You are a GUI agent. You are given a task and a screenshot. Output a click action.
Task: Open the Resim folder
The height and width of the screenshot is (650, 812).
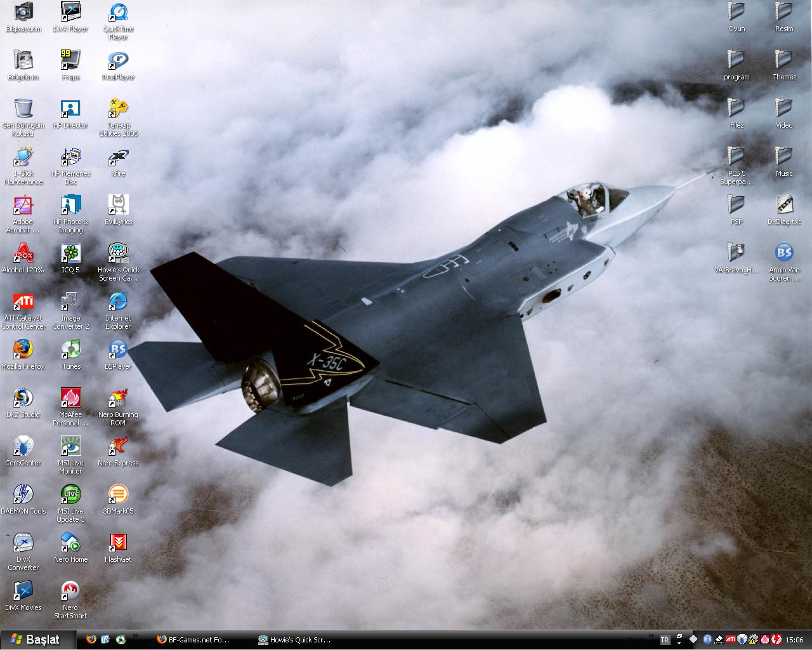click(784, 18)
